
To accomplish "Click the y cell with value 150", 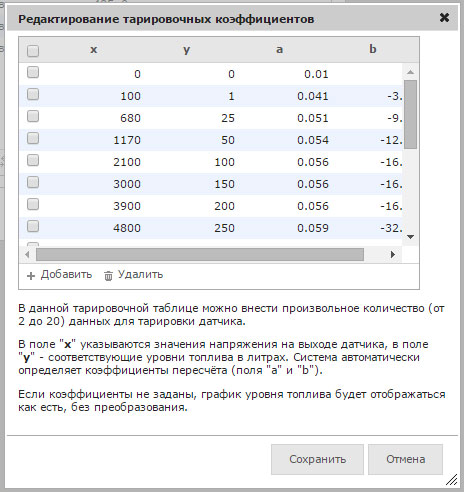I will point(224,184).
